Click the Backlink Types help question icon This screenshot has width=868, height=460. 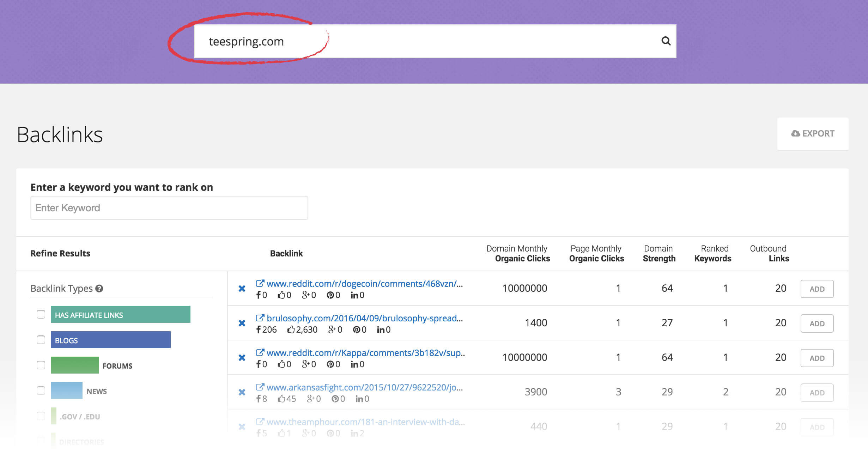(x=99, y=289)
